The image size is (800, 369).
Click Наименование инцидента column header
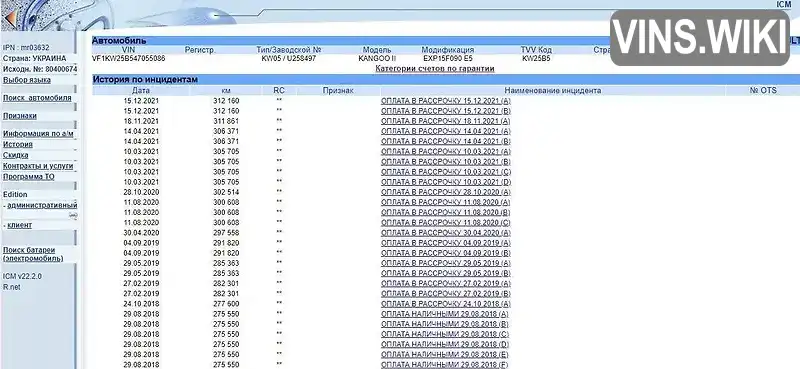(553, 90)
